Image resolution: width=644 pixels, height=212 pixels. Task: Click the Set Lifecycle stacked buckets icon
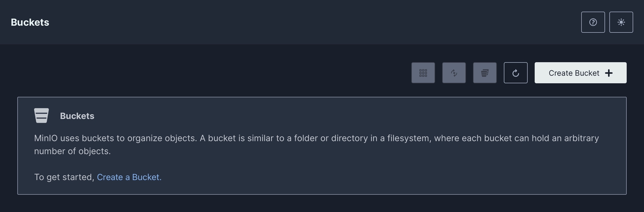(485, 73)
